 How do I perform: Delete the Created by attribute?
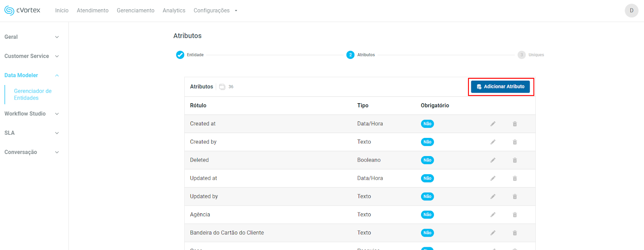pos(514,142)
